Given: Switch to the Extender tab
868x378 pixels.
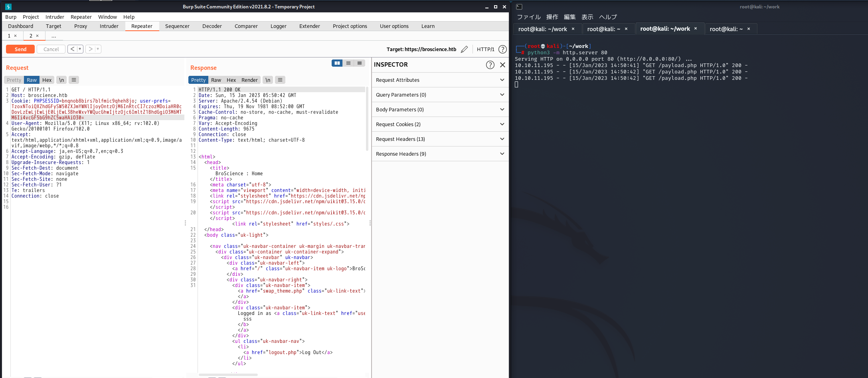Looking at the screenshot, I should click(x=310, y=26).
